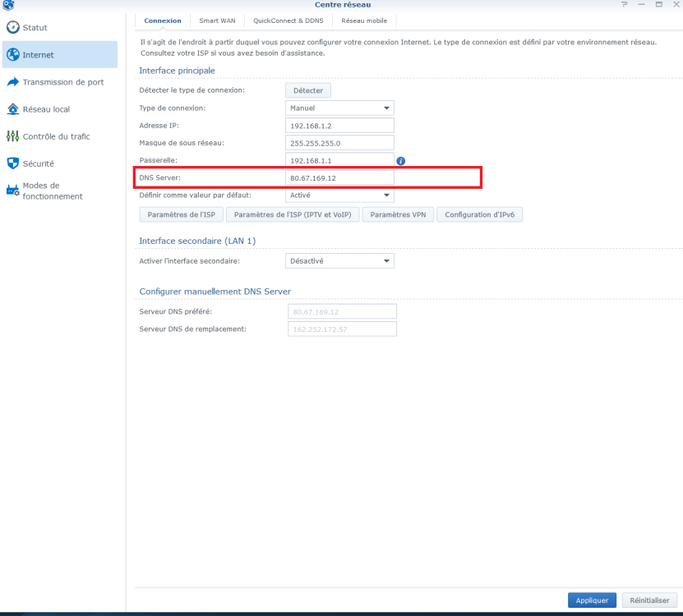The height and width of the screenshot is (616, 683).
Task: Click the help question mark in title bar
Action: 624,6
